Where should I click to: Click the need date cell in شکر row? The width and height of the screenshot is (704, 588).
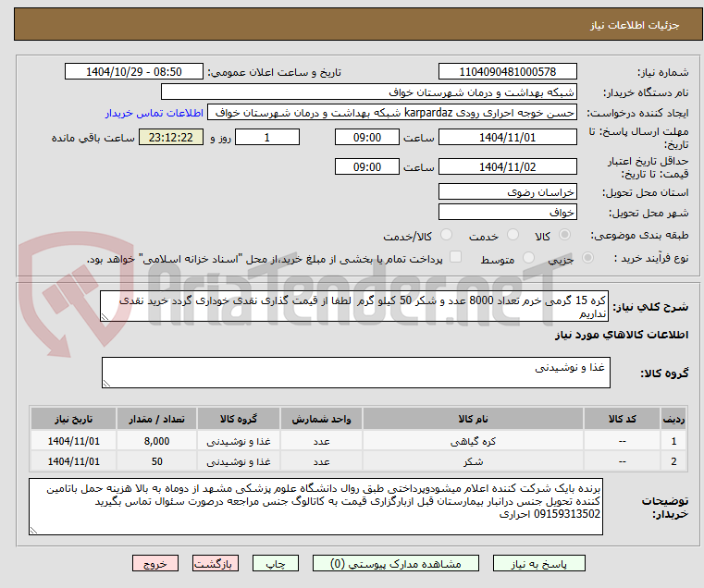click(x=74, y=461)
